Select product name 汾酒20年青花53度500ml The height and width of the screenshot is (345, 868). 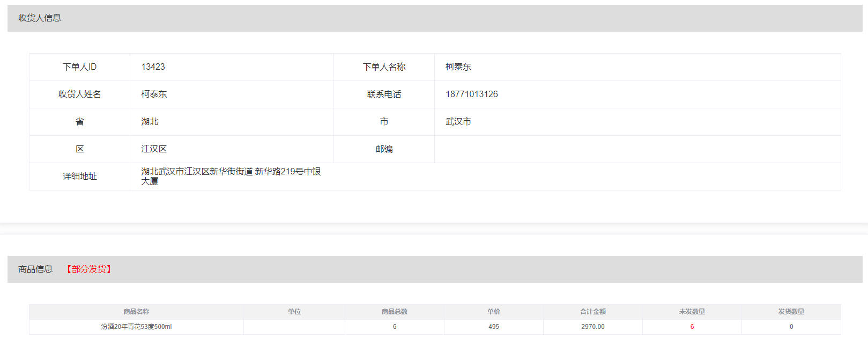(x=136, y=327)
